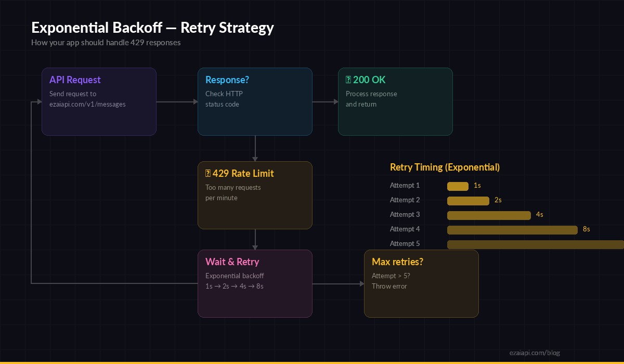
Task: Click the 429 Rate Limit box
Action: [x=255, y=194]
